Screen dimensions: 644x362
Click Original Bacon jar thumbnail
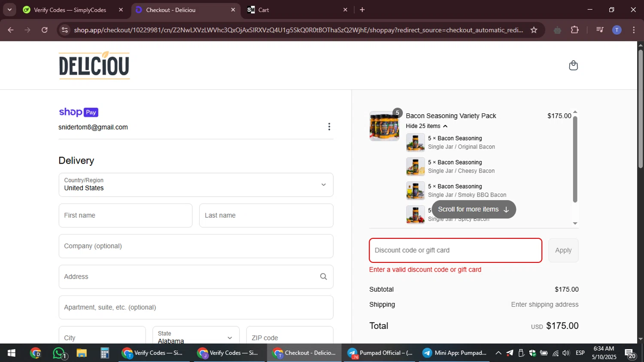(415, 143)
